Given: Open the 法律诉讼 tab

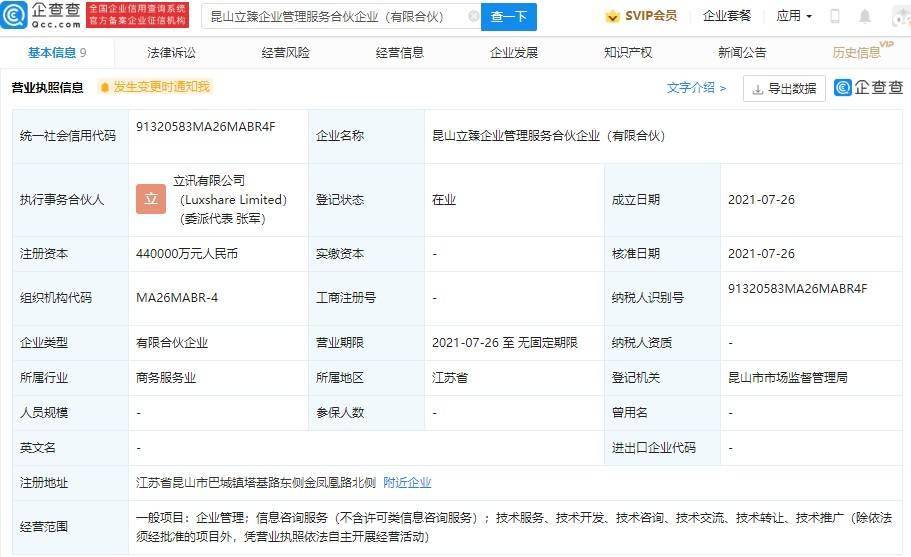Looking at the screenshot, I should click(x=171, y=53).
